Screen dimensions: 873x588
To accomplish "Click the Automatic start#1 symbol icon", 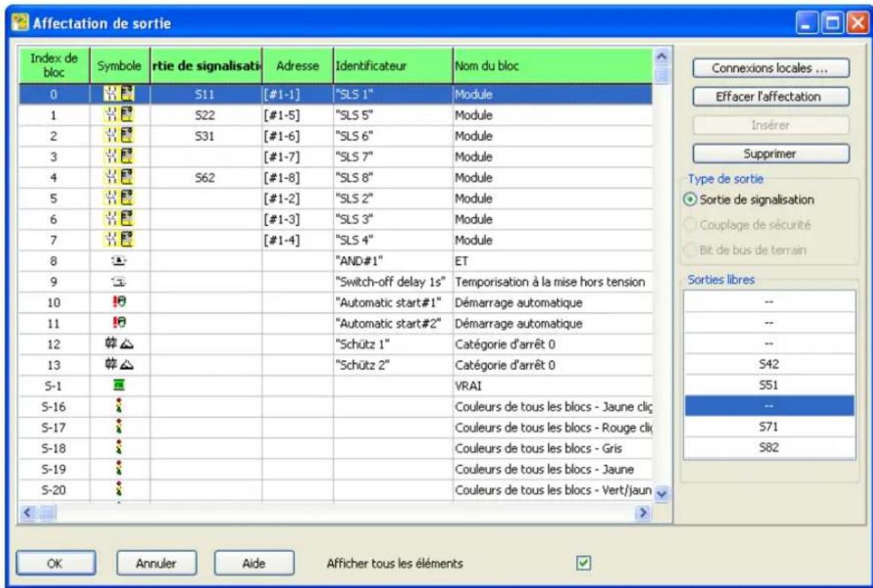I will tap(119, 302).
